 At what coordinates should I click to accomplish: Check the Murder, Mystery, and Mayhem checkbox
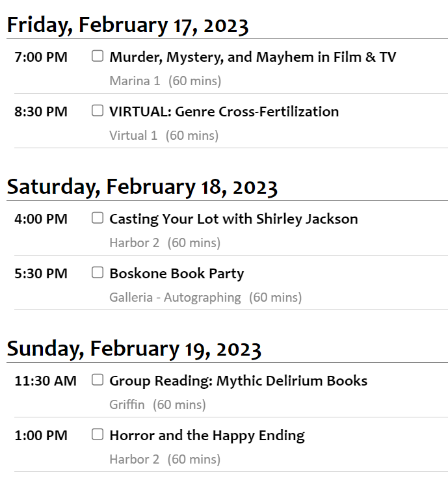[98, 56]
